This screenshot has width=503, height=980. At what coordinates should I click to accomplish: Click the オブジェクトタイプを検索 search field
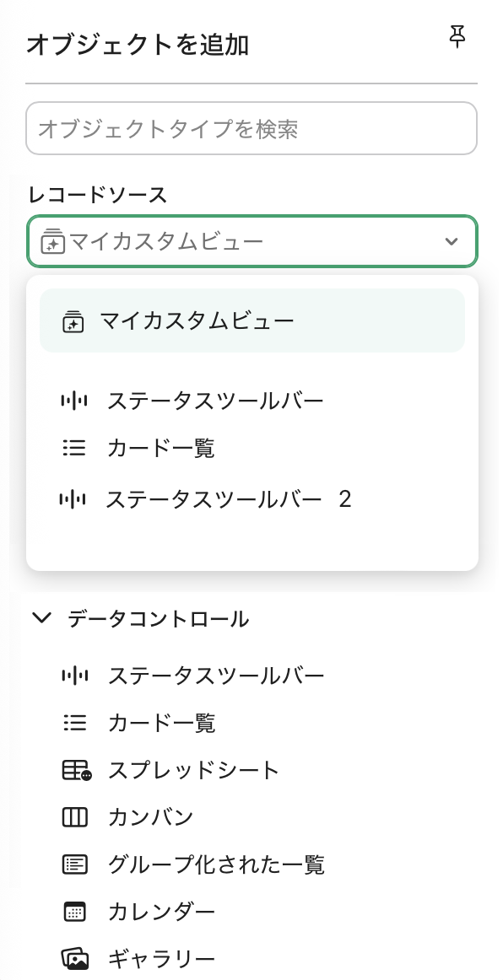pyautogui.click(x=251, y=128)
